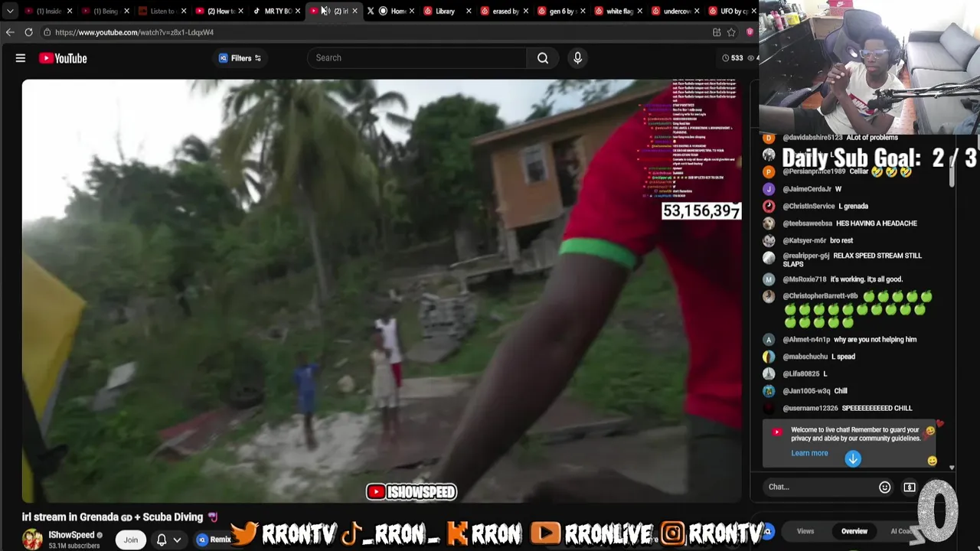
Task: Switch to the Views tab below chat
Action: pos(805,531)
